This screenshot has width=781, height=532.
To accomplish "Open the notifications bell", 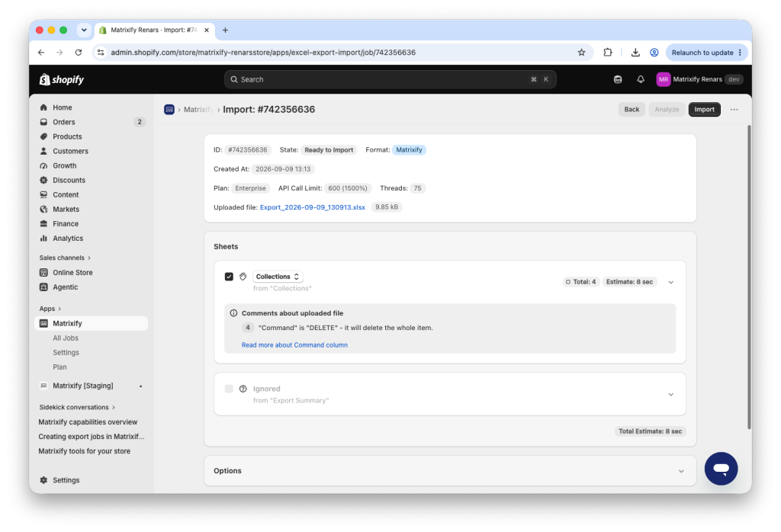I will (x=641, y=79).
